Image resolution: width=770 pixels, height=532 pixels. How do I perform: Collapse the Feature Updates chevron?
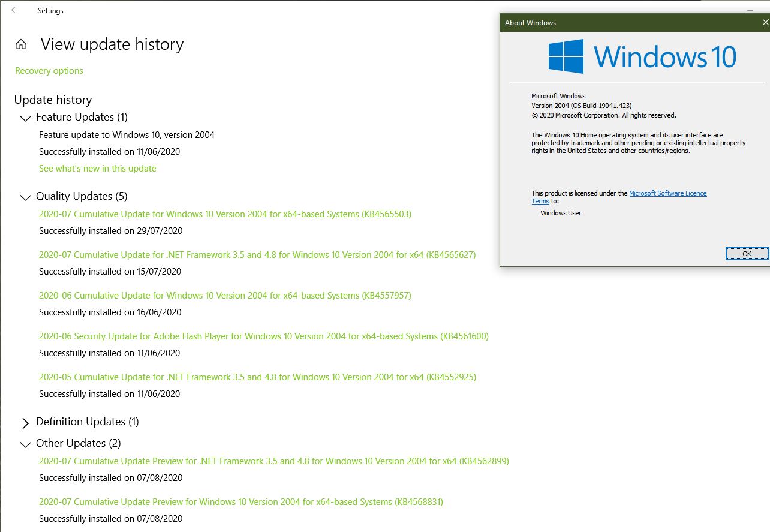[x=25, y=118]
